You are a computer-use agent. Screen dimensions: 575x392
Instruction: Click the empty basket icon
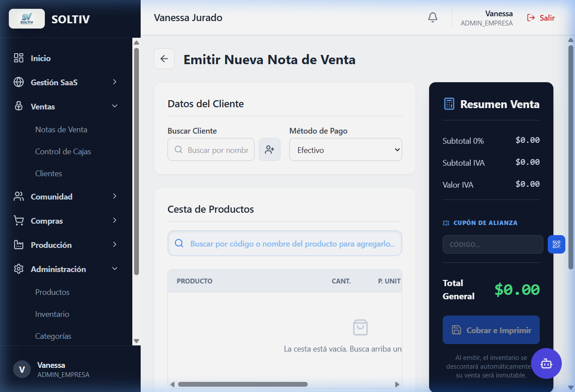pos(360,327)
